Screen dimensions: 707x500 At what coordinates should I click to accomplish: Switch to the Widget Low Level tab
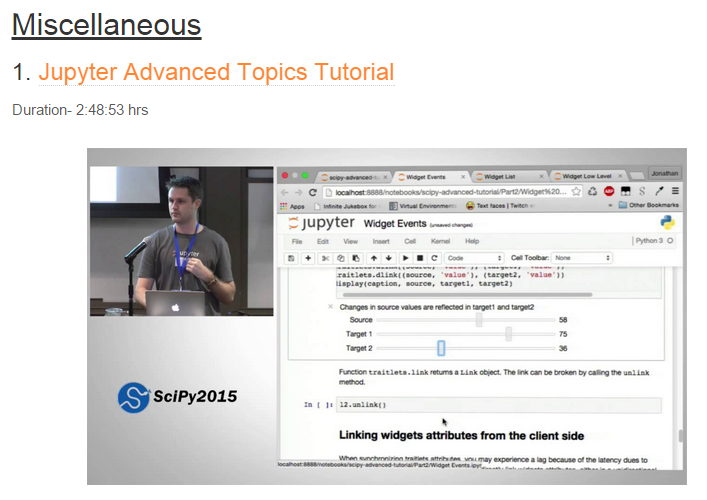[587, 176]
